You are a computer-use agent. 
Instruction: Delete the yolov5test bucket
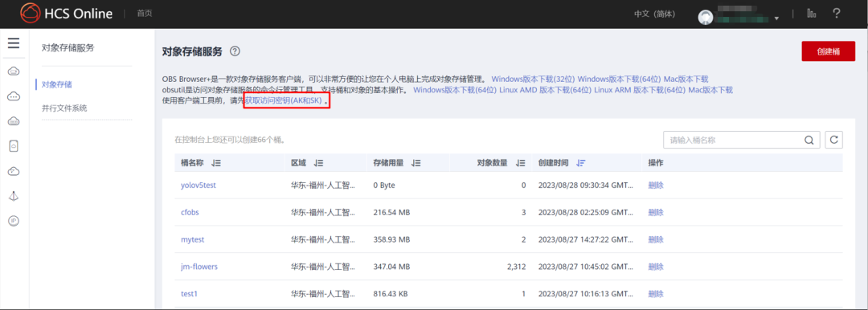[656, 186]
